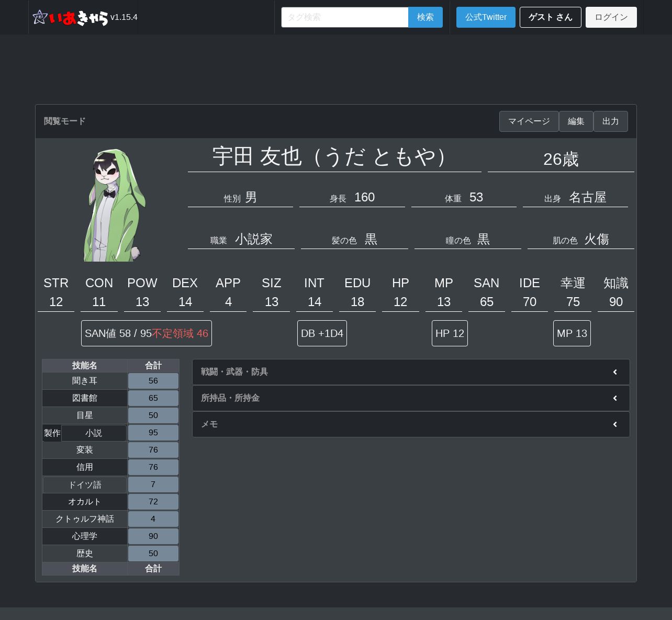Click the POW value 13
Viewport: 672px width, 620px height.
142,302
